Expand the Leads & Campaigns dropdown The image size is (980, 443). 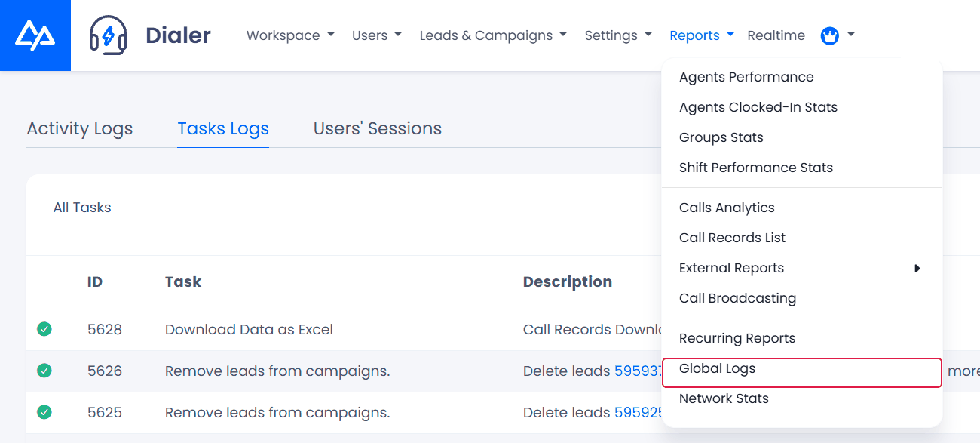[x=493, y=35]
